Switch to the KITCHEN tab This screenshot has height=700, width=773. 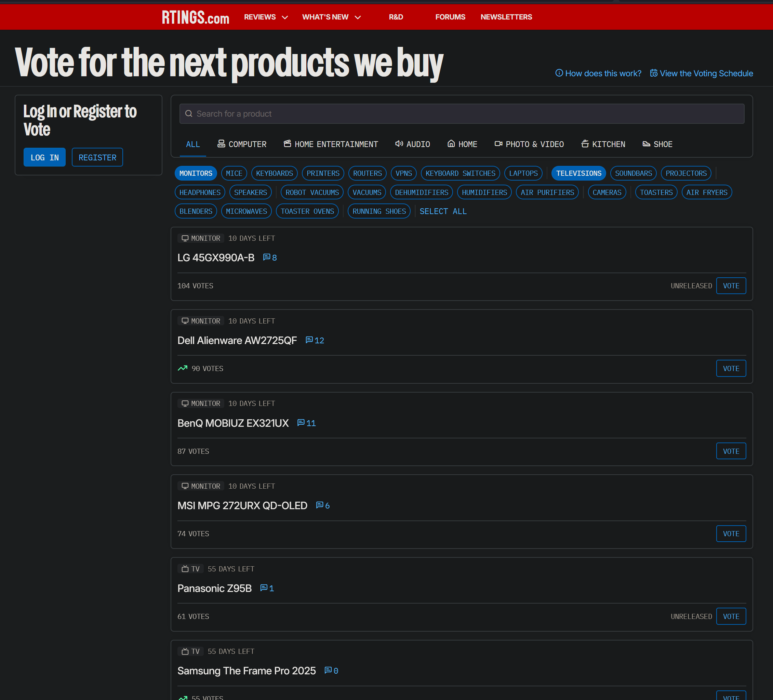(603, 144)
